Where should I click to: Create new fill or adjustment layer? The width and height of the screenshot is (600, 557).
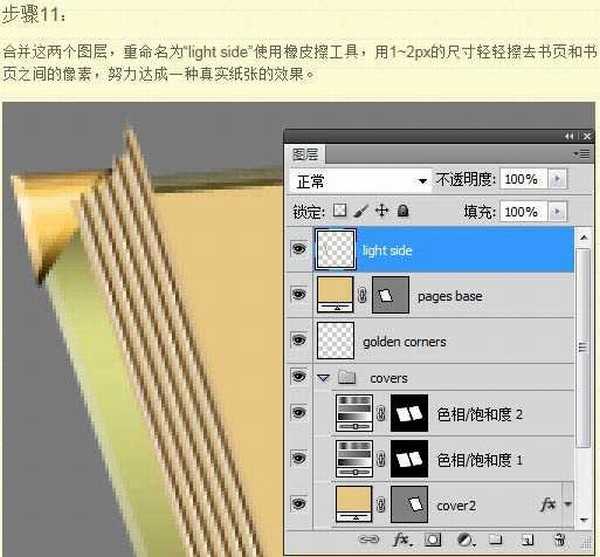tap(464, 540)
